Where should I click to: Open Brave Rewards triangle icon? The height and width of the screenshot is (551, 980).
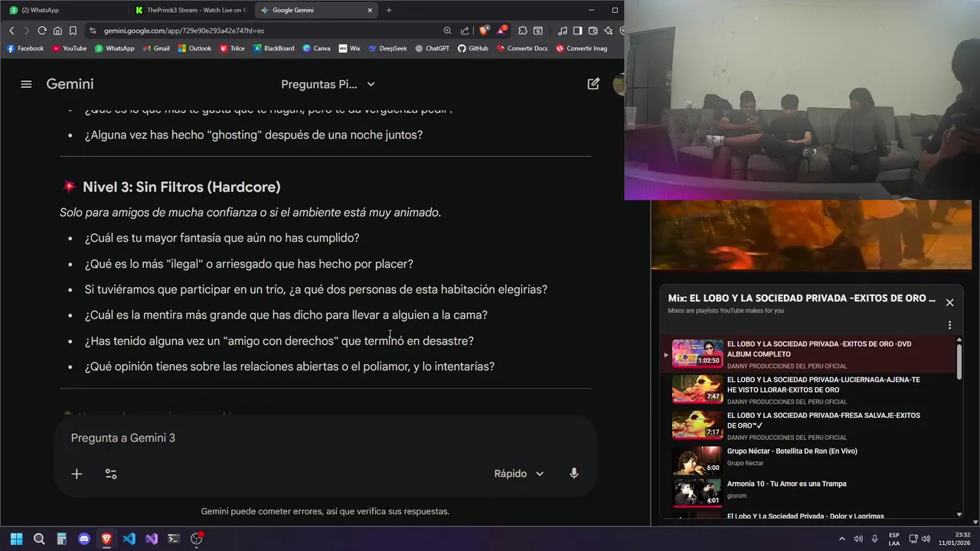click(501, 31)
